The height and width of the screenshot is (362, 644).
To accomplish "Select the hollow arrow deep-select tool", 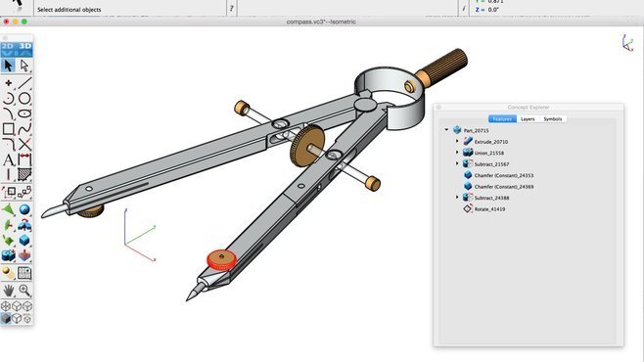I will tap(24, 66).
